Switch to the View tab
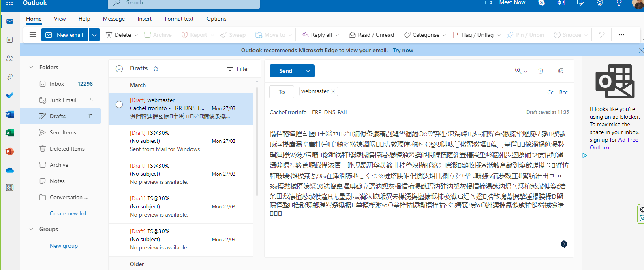The height and width of the screenshot is (270, 644). point(60,19)
